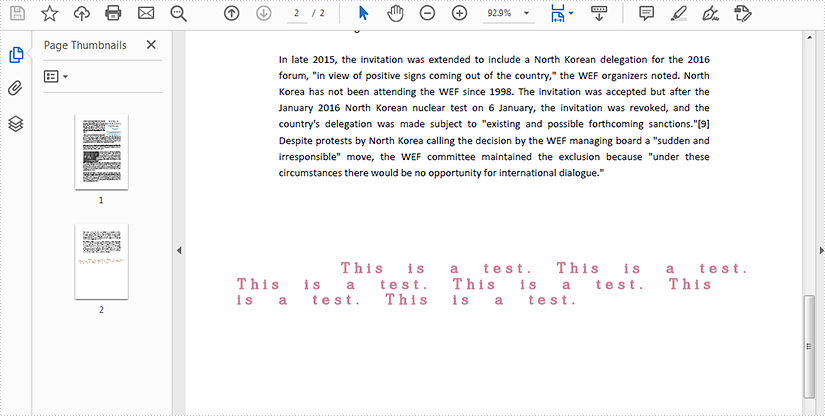
Task: Open the find text search tool
Action: [x=179, y=14]
